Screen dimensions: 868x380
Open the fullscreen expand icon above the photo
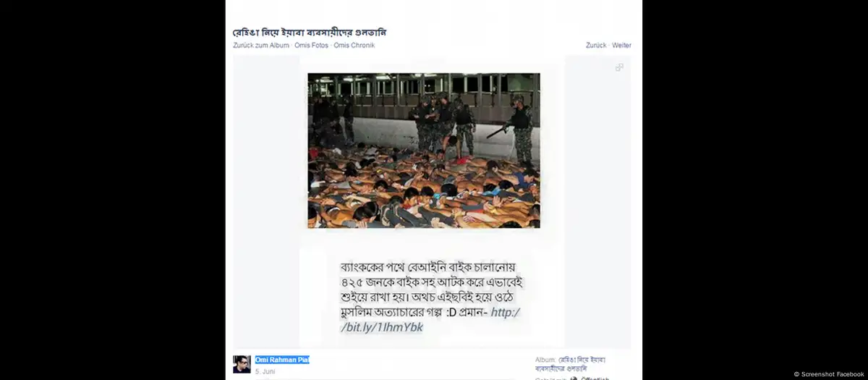point(619,67)
